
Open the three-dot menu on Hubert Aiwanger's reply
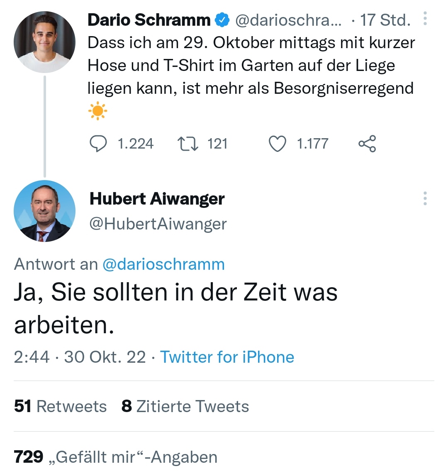[425, 199]
